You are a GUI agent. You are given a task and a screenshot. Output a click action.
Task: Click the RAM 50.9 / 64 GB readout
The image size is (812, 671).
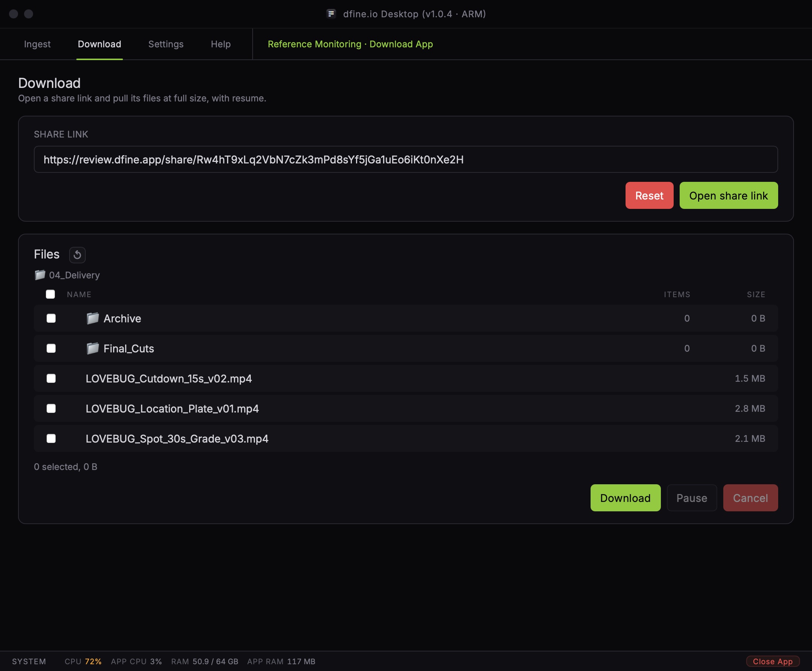(205, 661)
